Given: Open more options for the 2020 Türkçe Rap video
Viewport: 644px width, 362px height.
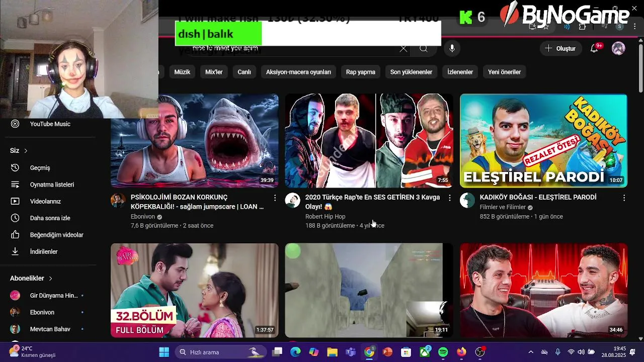Looking at the screenshot, I should [449, 198].
